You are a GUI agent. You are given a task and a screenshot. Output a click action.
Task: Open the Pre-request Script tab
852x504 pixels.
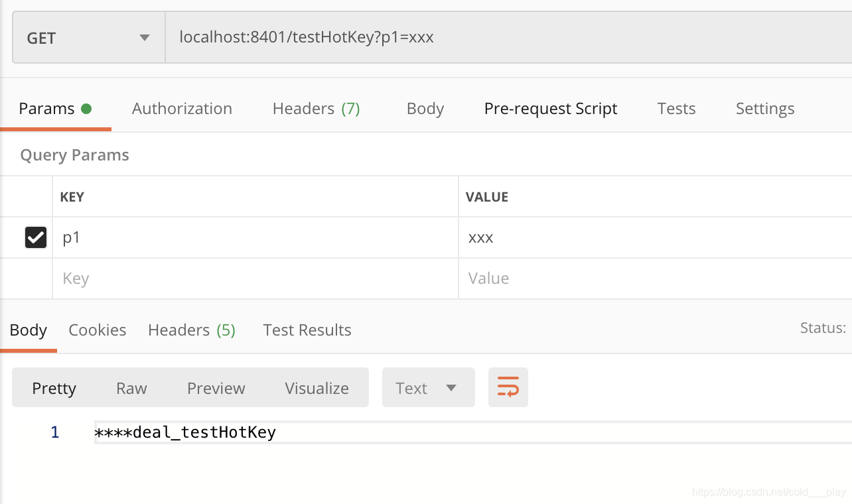[551, 109]
